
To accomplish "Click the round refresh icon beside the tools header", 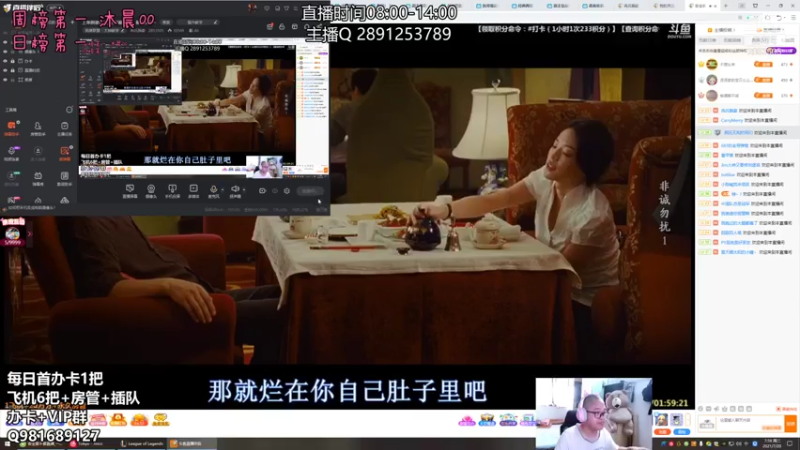I will pyautogui.click(x=69, y=110).
